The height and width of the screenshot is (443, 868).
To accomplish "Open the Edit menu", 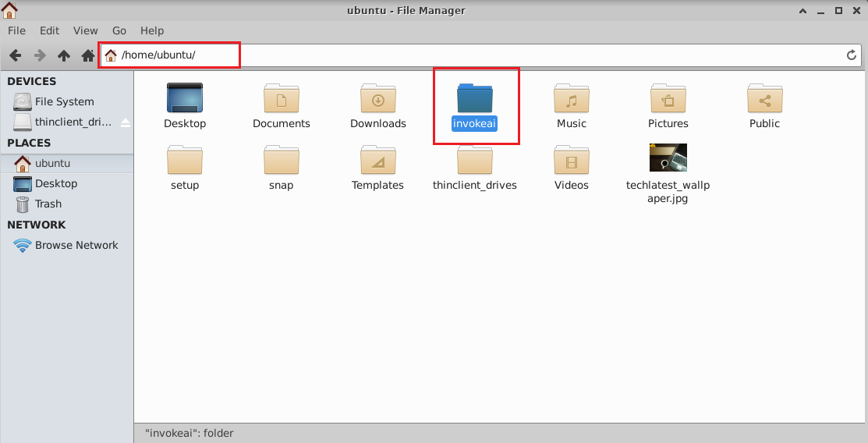I will tap(49, 30).
